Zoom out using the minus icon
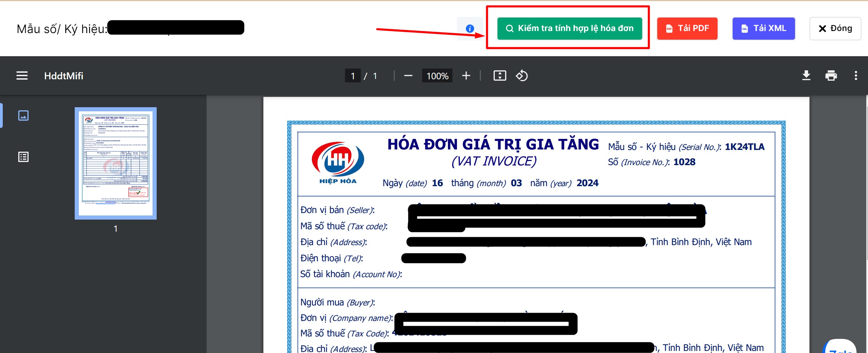868x353 pixels. pyautogui.click(x=408, y=75)
